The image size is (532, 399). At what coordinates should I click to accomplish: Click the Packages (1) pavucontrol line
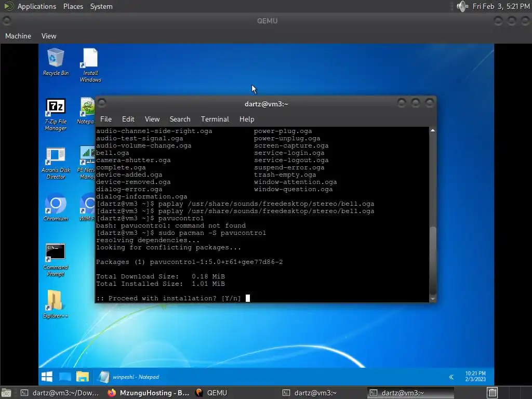coord(189,262)
